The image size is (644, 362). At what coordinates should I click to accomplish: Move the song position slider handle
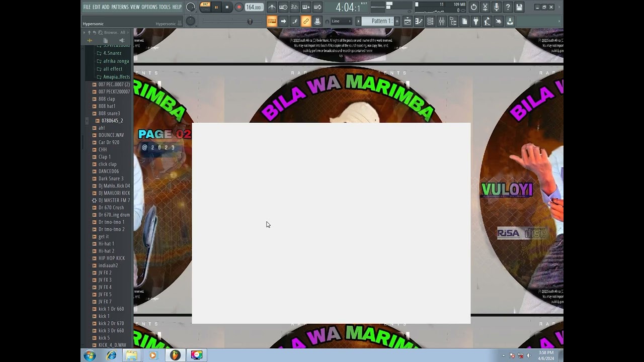tap(250, 21)
